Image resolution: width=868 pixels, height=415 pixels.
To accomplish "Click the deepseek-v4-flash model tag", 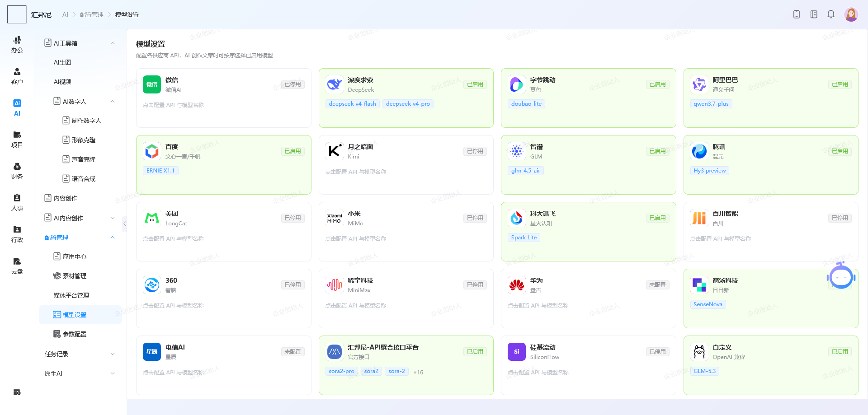I will [x=353, y=104].
